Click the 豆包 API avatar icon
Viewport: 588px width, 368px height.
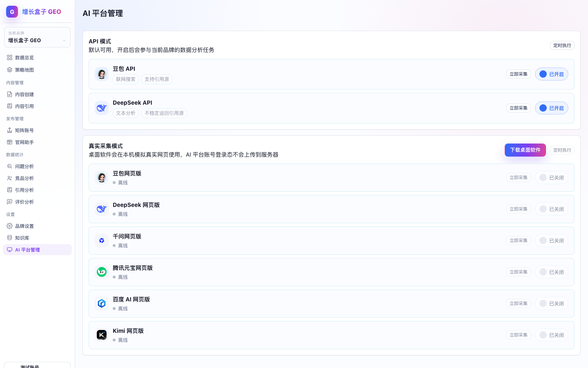(102, 74)
